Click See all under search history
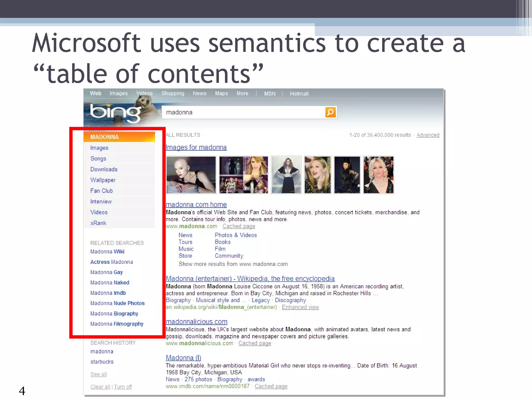The width and height of the screenshot is (532, 399). [x=98, y=374]
